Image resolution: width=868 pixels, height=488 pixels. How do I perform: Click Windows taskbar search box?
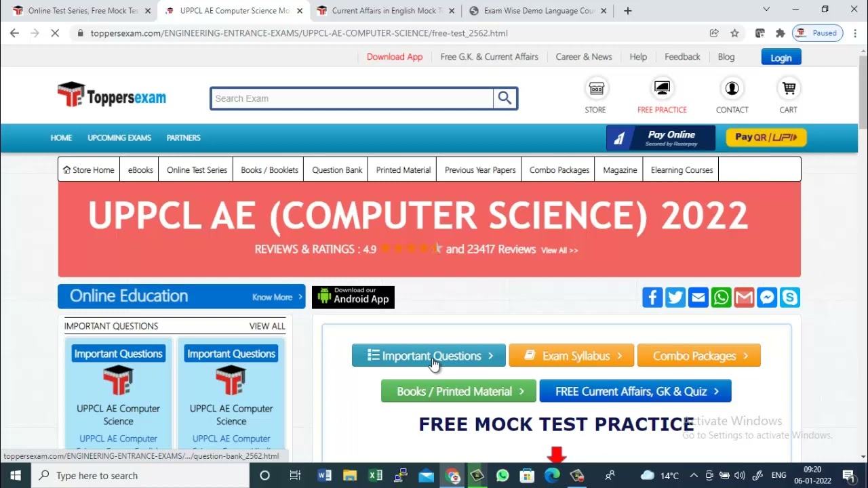[140, 476]
